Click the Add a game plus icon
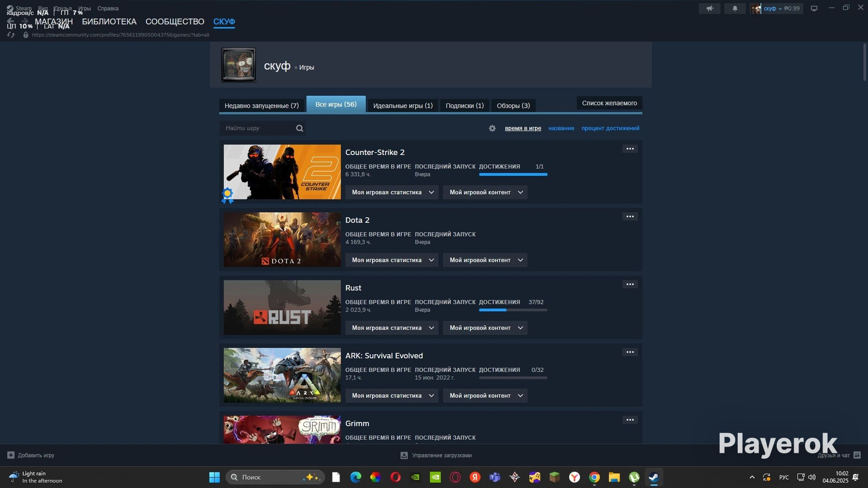The height and width of the screenshot is (488, 868). [x=11, y=455]
